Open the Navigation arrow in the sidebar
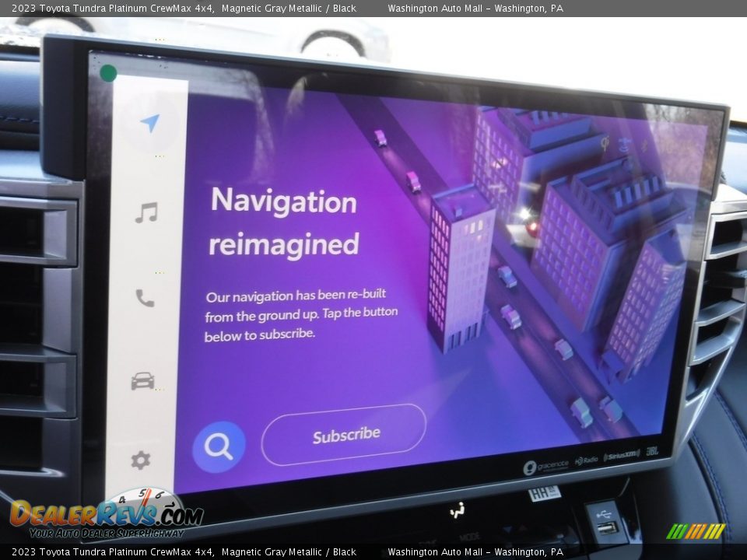 point(149,123)
